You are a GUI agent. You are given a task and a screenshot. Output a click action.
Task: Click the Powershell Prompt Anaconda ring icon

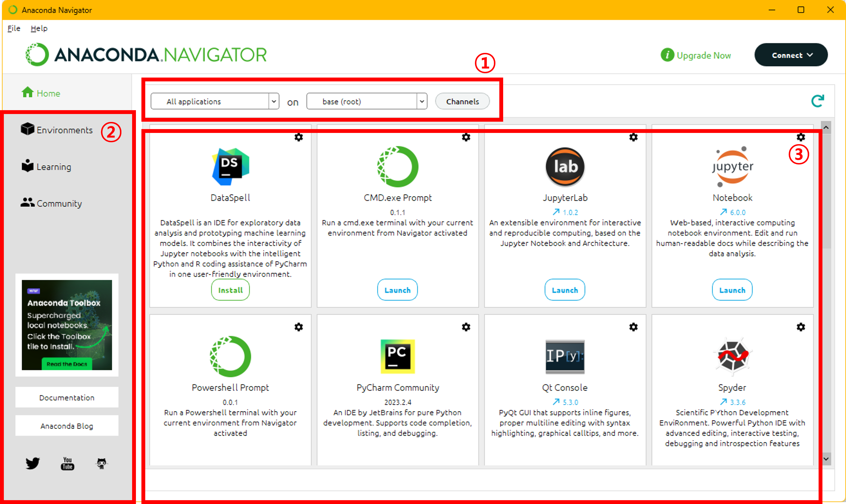coord(230,356)
